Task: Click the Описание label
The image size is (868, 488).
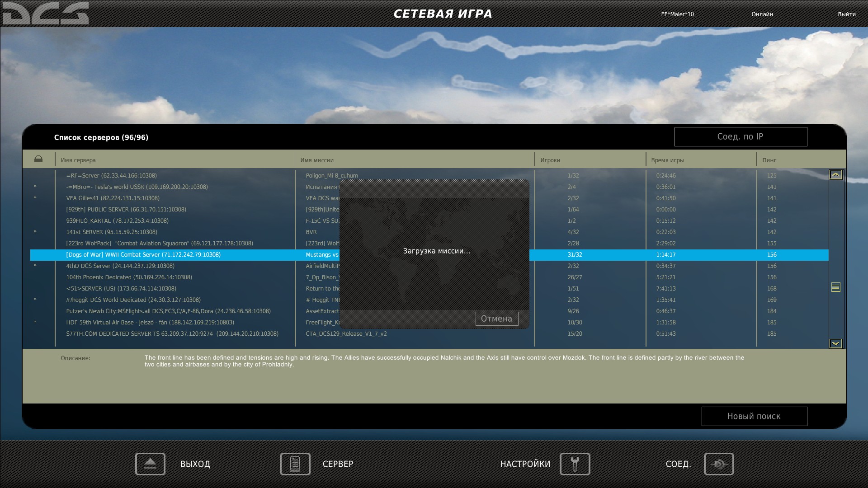Action: [75, 358]
